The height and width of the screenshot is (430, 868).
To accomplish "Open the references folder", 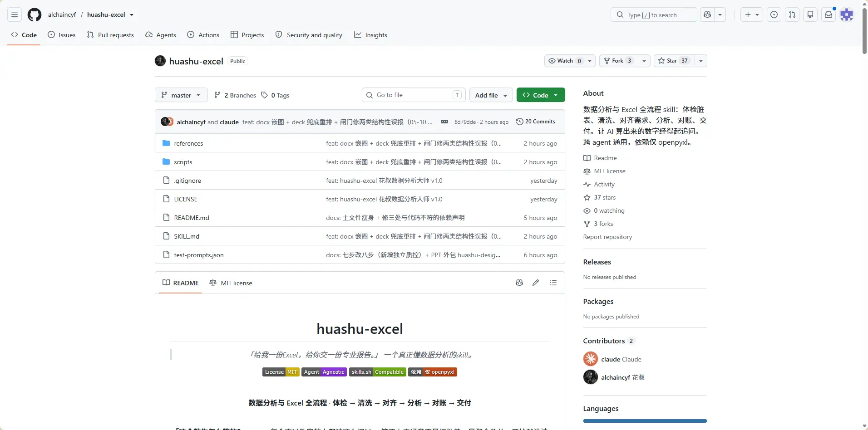I will pyautogui.click(x=188, y=143).
